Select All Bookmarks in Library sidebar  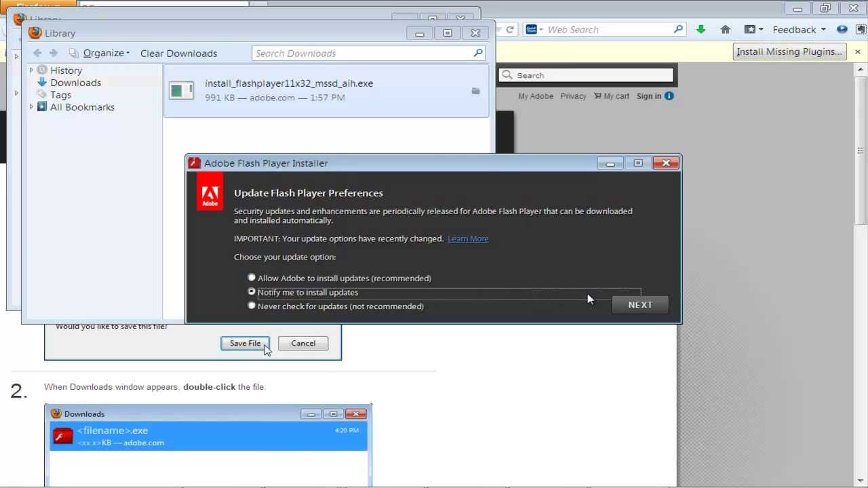tap(82, 107)
